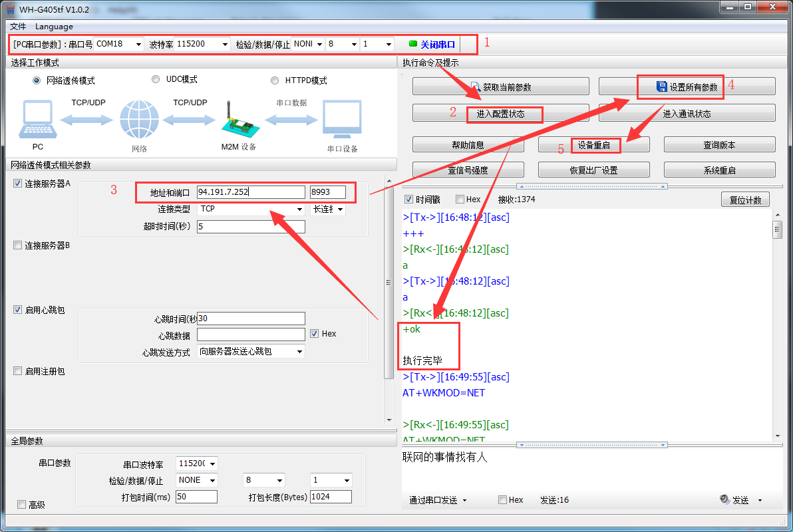The width and height of the screenshot is (793, 532).
Task: Click the 发送 send icon
Action: click(x=724, y=500)
